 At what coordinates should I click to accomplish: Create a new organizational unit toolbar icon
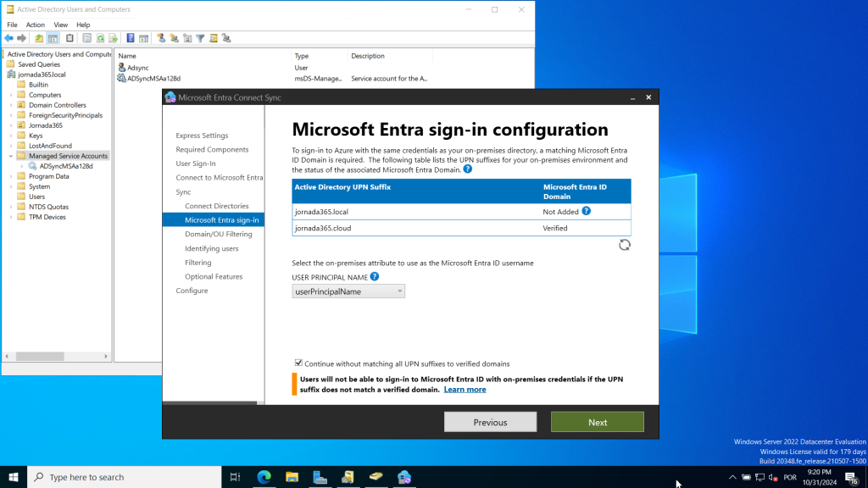(x=187, y=38)
